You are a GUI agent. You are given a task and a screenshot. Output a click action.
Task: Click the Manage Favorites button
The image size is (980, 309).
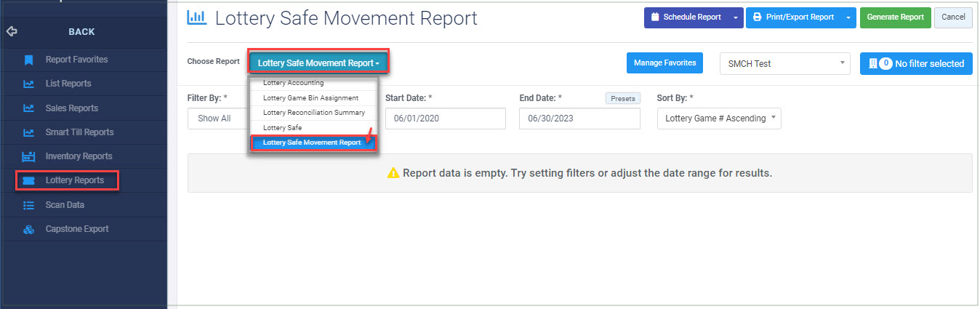pyautogui.click(x=665, y=63)
